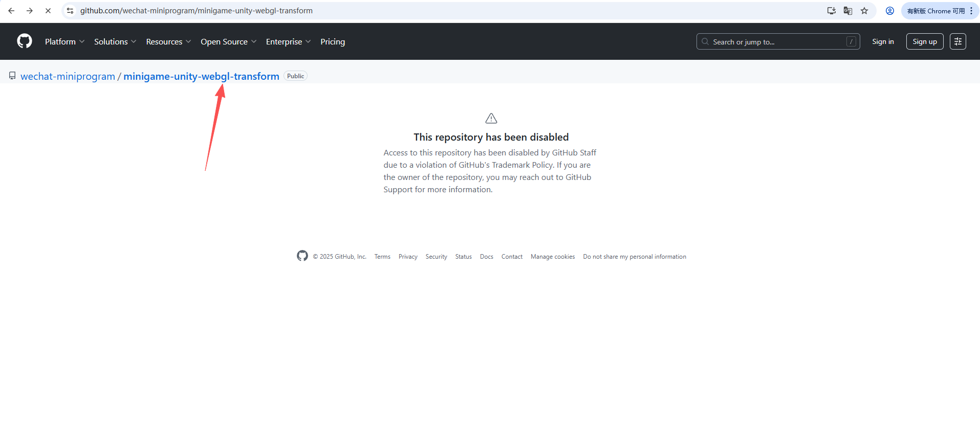This screenshot has height=431, width=980.
Task: Click the Sign up button
Action: 925,41
